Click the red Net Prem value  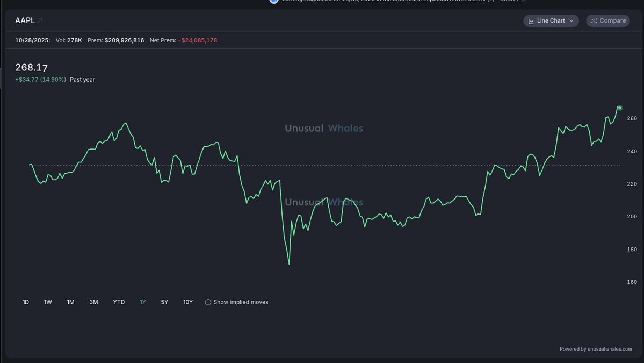[x=198, y=40]
